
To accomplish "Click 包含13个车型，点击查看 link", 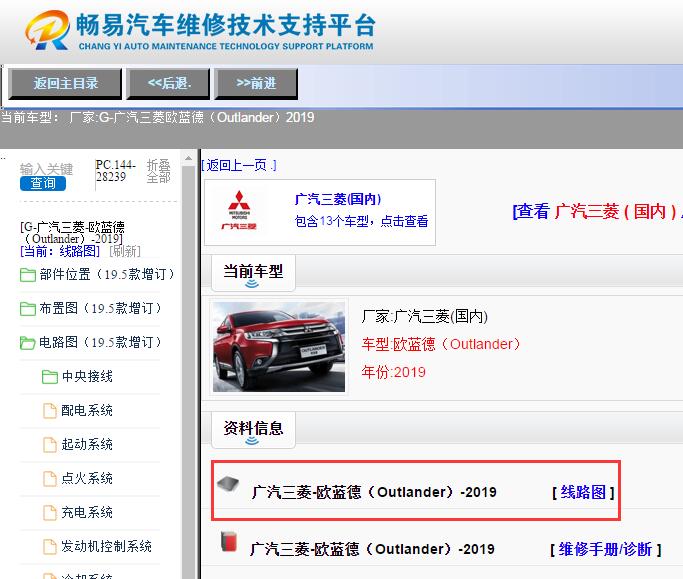I will pyautogui.click(x=362, y=221).
